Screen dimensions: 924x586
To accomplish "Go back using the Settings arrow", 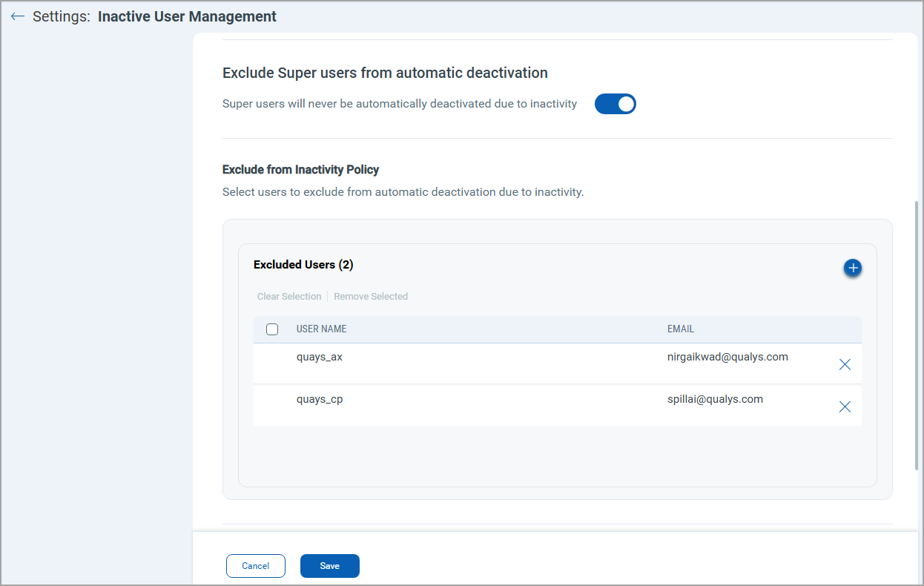I will coord(18,16).
